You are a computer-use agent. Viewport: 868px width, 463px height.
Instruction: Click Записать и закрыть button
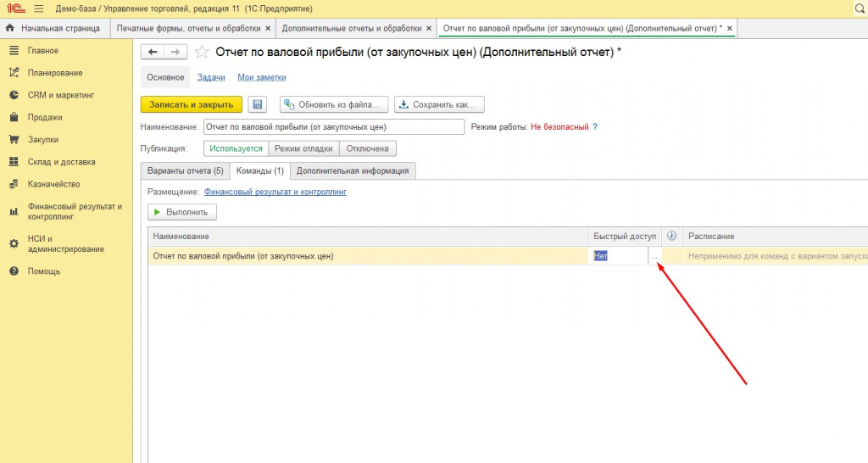point(191,104)
